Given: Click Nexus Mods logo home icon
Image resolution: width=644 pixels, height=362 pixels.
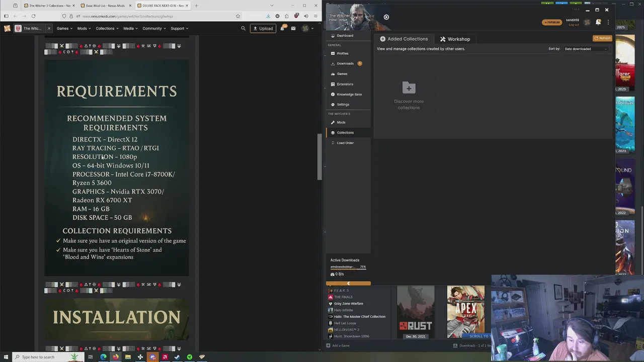Looking at the screenshot, I should 7,29.
